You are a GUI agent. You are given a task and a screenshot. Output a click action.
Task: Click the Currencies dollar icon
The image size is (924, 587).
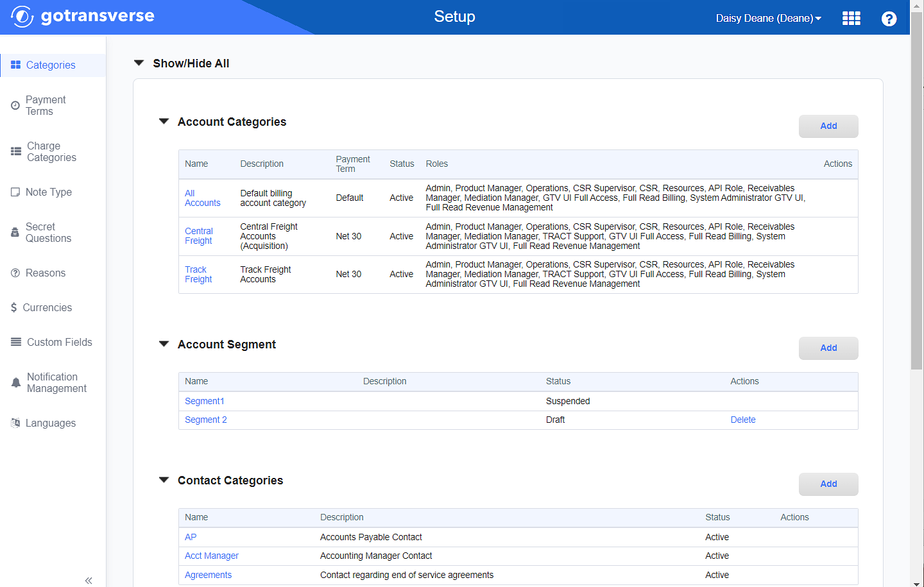click(x=14, y=307)
